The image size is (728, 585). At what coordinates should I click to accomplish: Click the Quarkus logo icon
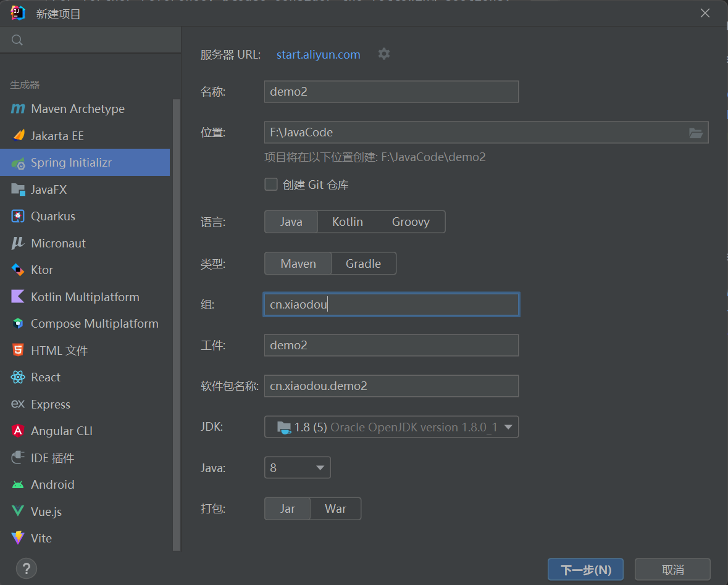click(x=18, y=216)
